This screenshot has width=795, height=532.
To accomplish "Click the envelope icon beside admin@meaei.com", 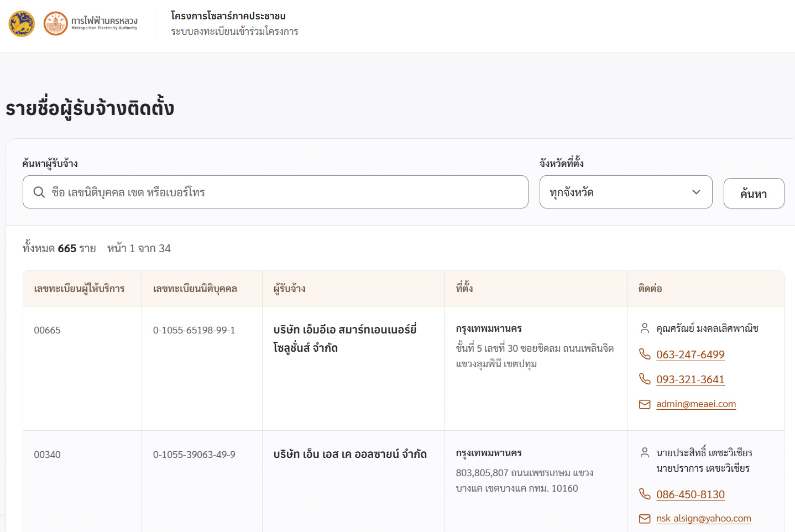I will tap(645, 404).
